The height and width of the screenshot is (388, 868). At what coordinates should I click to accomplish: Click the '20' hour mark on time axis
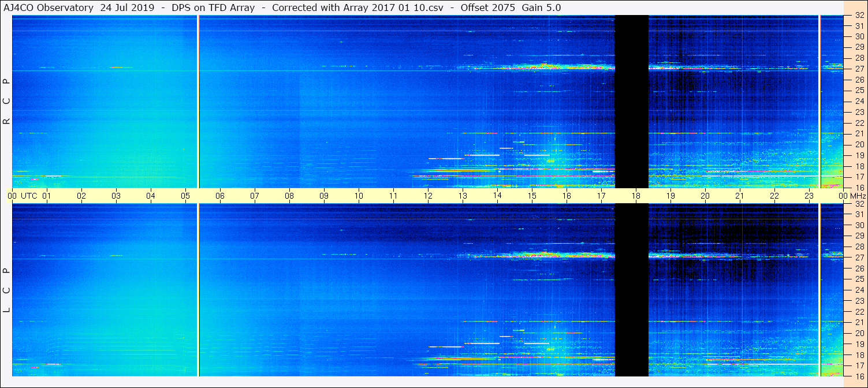705,196
